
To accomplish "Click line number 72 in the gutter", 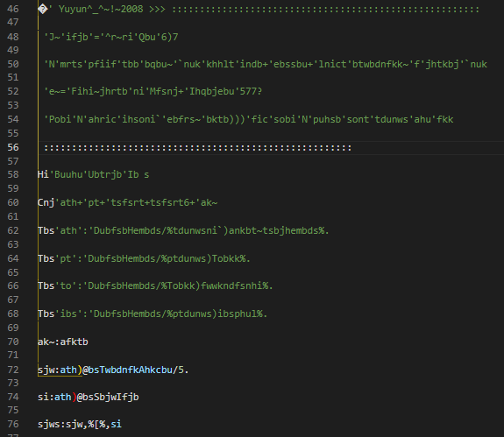I will pyautogui.click(x=13, y=370).
